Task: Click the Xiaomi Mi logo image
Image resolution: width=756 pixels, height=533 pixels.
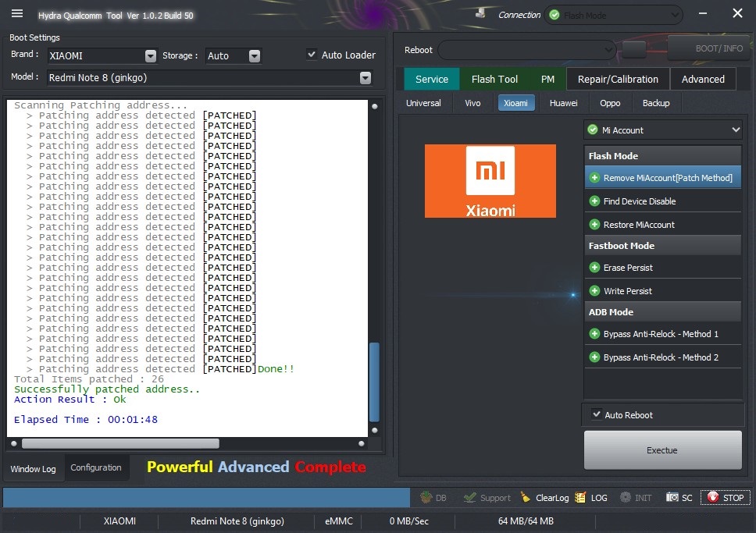Action: pos(490,181)
